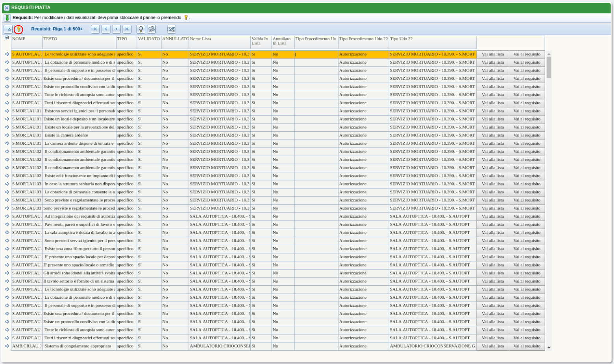Go to the next record
Image resolution: width=614 pixels, height=364 pixels.
(117, 29)
